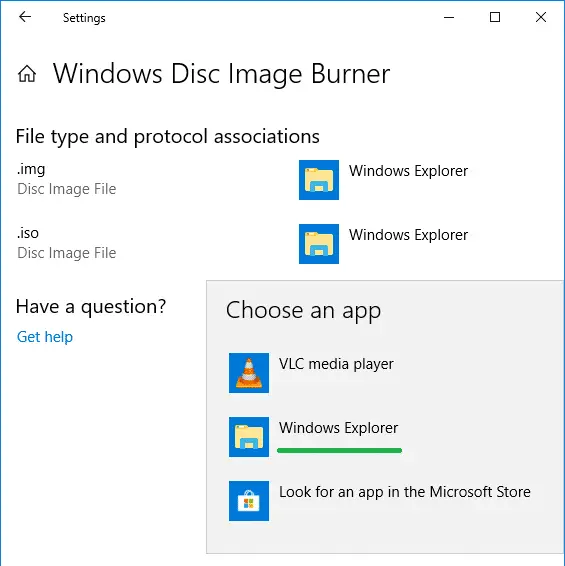Click the .iso Disc Image File entry
The width and height of the screenshot is (565, 566).
pyautogui.click(x=66, y=243)
